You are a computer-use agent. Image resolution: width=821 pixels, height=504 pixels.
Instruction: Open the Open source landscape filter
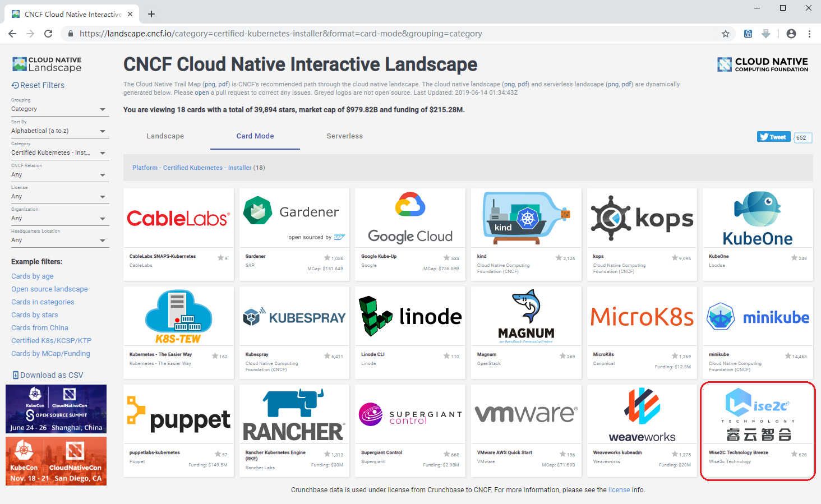[49, 289]
